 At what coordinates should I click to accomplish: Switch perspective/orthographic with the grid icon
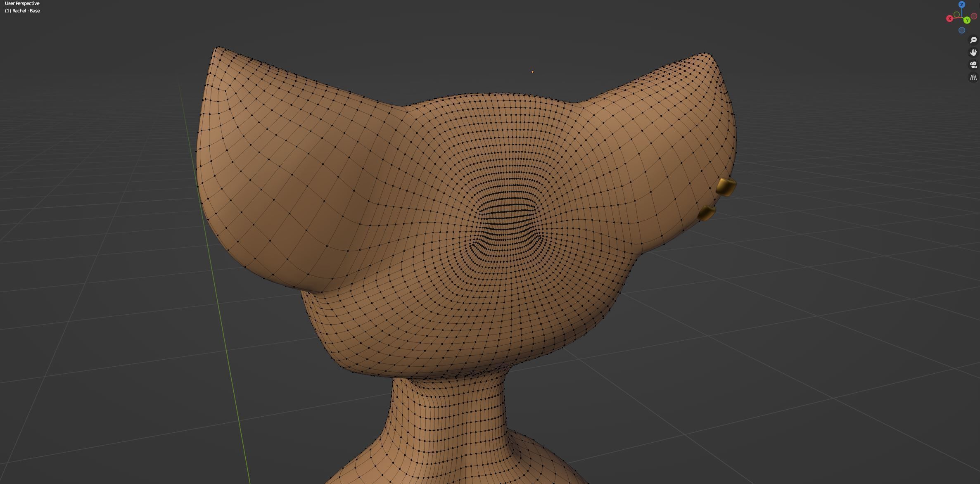[x=973, y=77]
